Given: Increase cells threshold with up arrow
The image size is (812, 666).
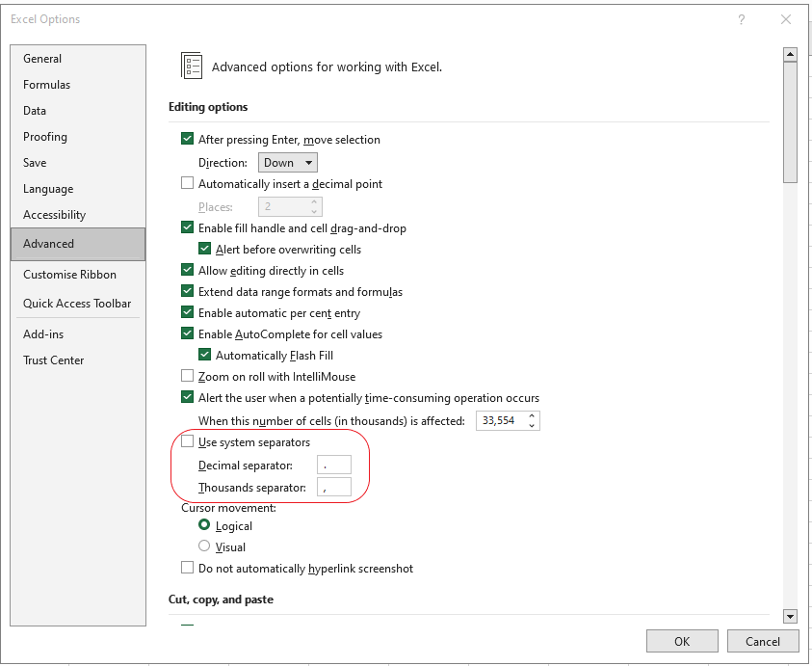Looking at the screenshot, I should (x=532, y=415).
